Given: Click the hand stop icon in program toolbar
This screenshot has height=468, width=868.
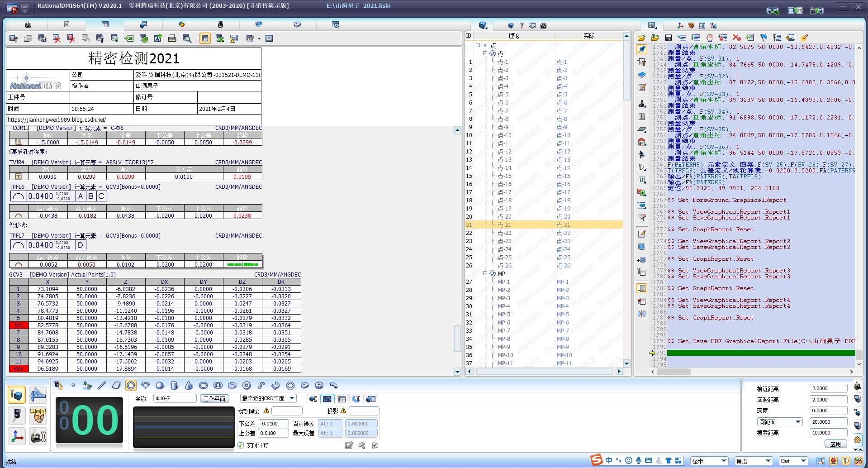Looking at the screenshot, I should (709, 38).
